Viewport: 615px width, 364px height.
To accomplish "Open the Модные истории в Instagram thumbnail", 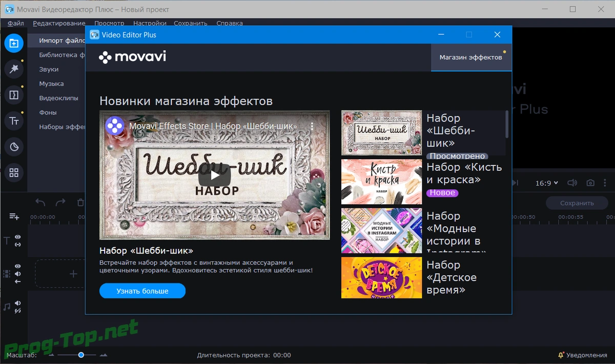I will (x=381, y=230).
